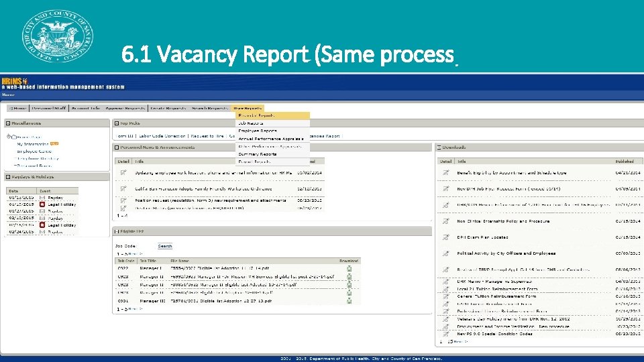Click the Search button in Eligible List
Image resolution: width=644 pixels, height=362 pixels.
(165, 246)
